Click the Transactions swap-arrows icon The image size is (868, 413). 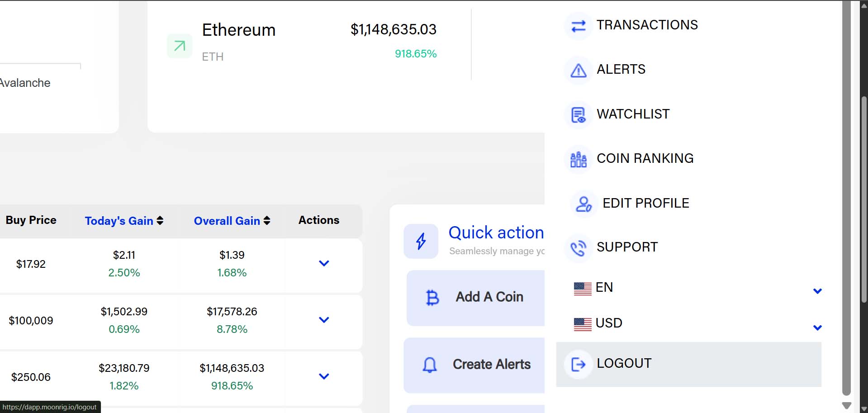click(579, 26)
